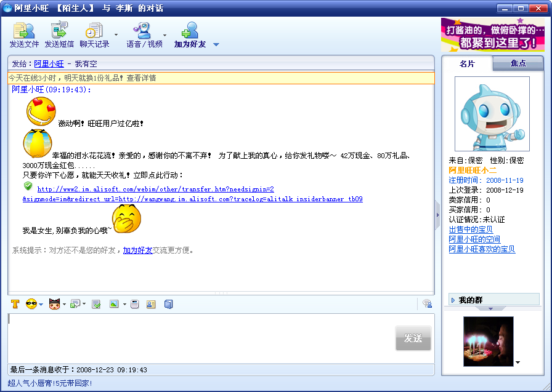The height and width of the screenshot is (392, 552).
Task: Select the 名片 tab
Action: 467,63
